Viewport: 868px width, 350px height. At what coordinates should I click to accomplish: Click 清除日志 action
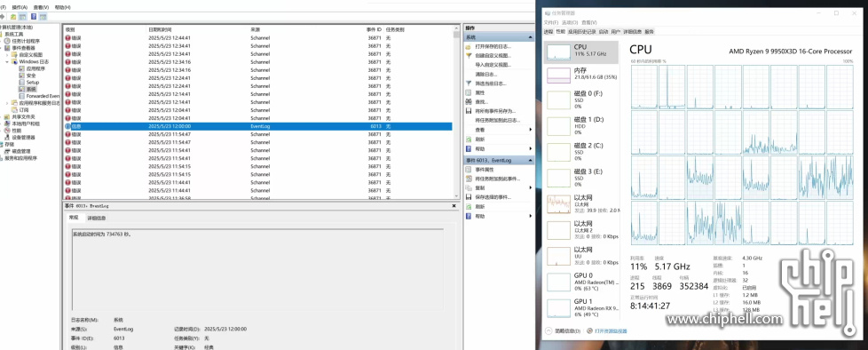click(485, 75)
